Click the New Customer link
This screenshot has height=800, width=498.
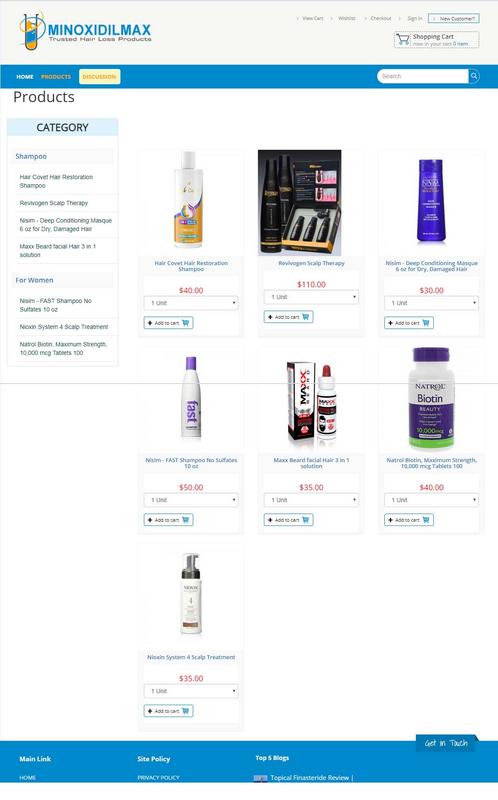pos(454,18)
